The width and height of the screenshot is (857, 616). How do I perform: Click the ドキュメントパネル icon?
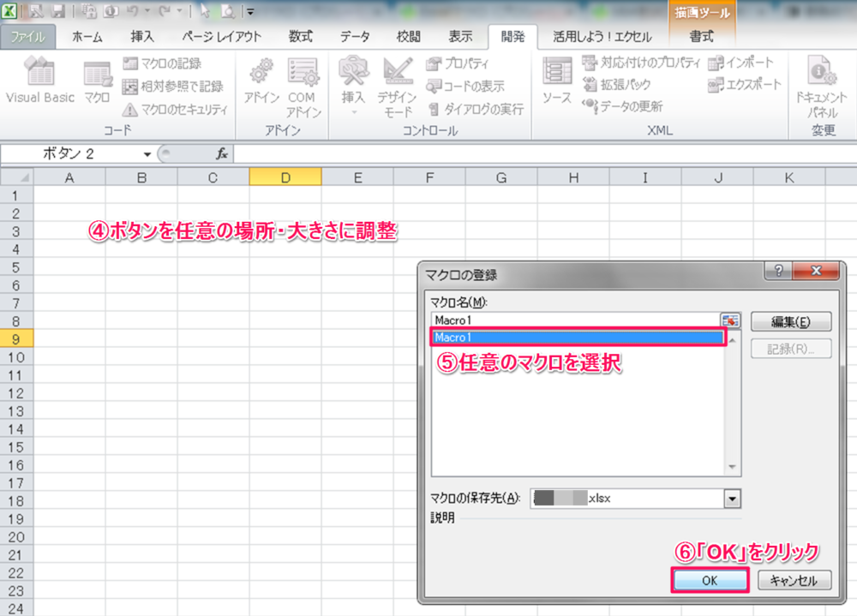click(823, 87)
